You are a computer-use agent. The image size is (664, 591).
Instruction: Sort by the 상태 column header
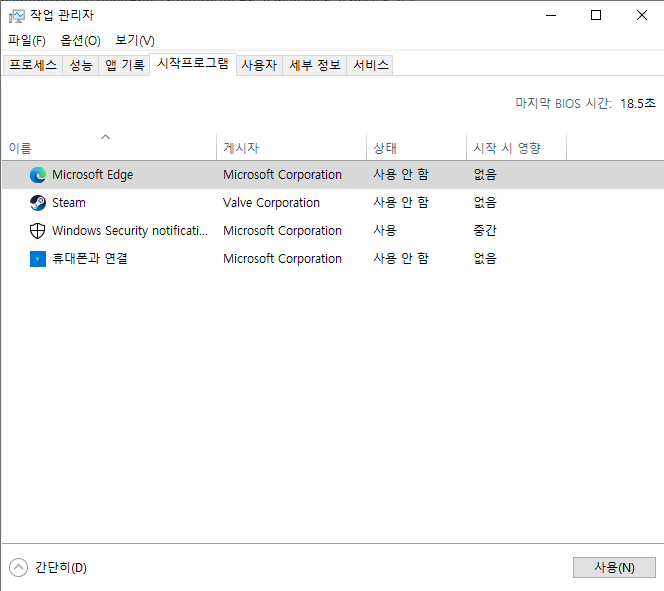tap(416, 147)
